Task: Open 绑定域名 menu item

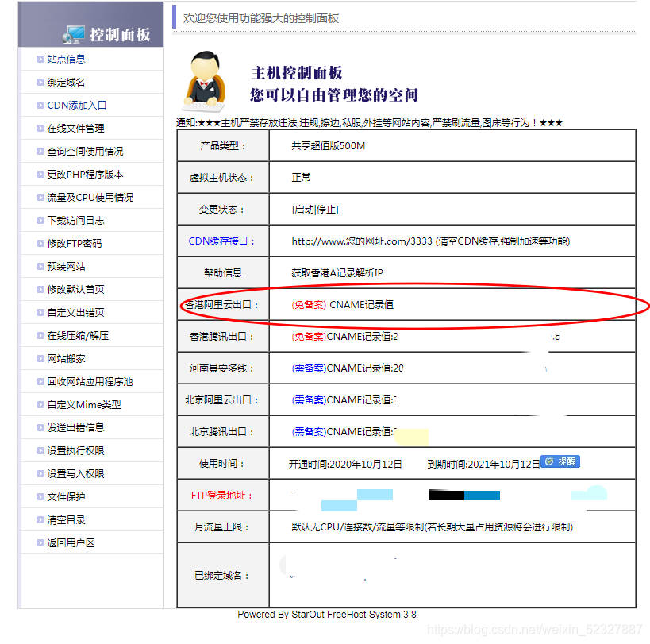Action: (66, 83)
